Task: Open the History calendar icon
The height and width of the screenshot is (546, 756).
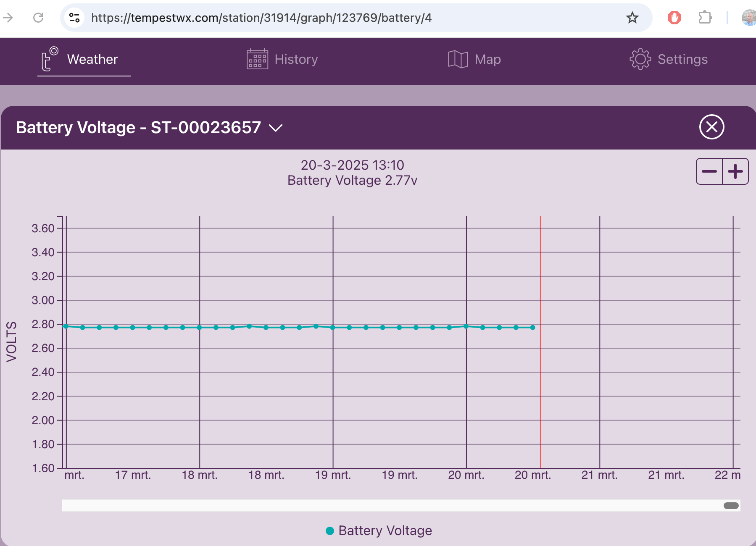Action: [257, 59]
